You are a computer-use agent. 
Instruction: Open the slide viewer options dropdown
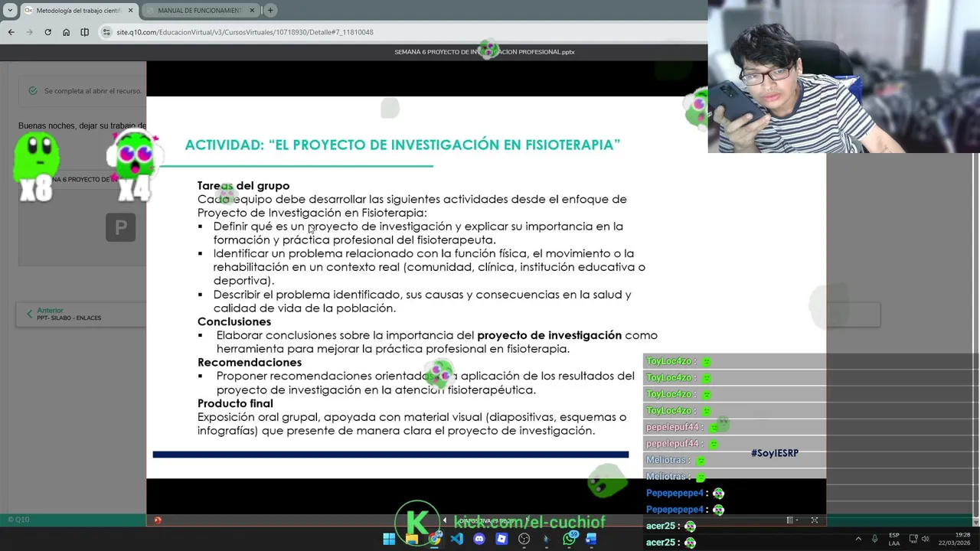pyautogui.click(x=792, y=520)
